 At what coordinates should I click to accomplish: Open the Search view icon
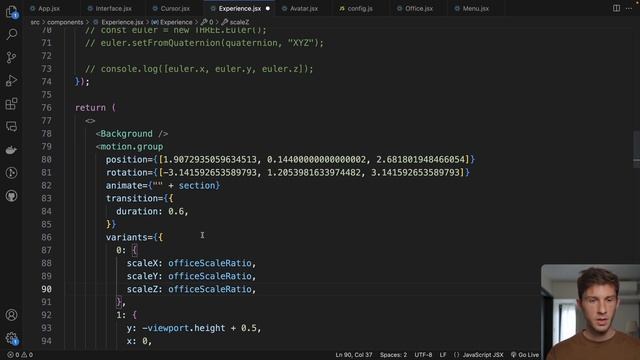coord(11,34)
